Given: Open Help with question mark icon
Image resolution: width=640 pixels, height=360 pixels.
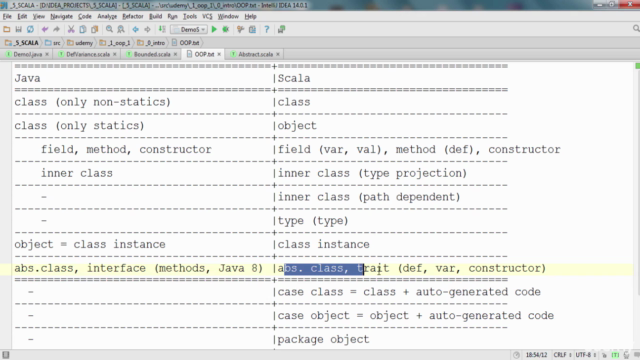Looking at the screenshot, I should 267,29.
